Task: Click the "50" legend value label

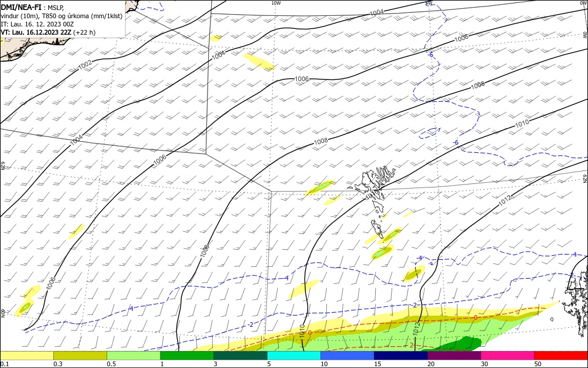Action: tap(538, 364)
